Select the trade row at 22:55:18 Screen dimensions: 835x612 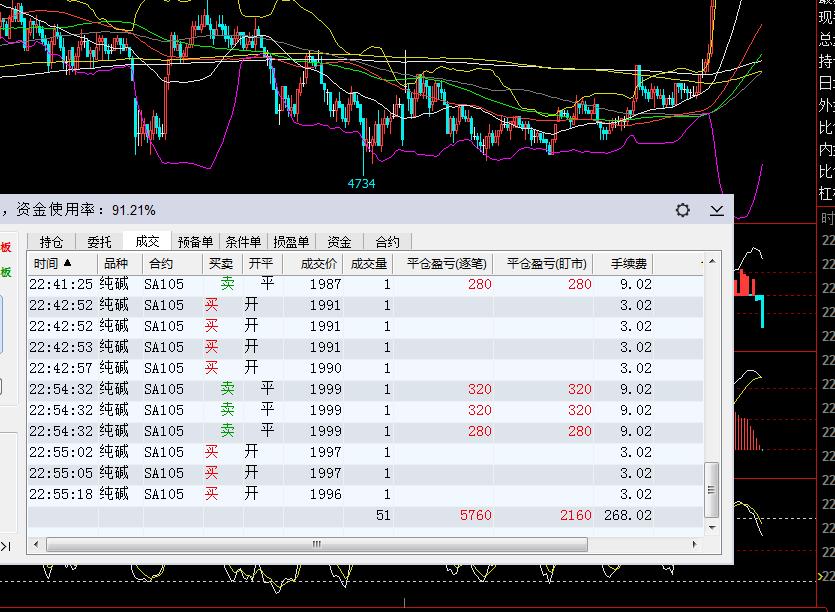click(x=366, y=494)
